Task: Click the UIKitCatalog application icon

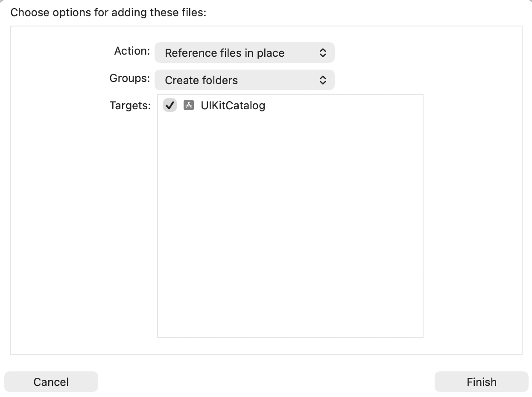Action: (x=188, y=105)
